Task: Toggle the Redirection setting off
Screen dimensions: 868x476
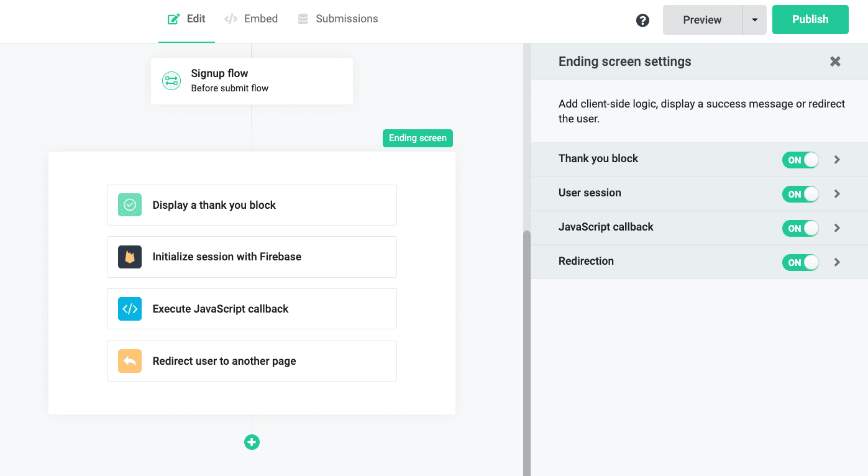Action: [x=800, y=262]
